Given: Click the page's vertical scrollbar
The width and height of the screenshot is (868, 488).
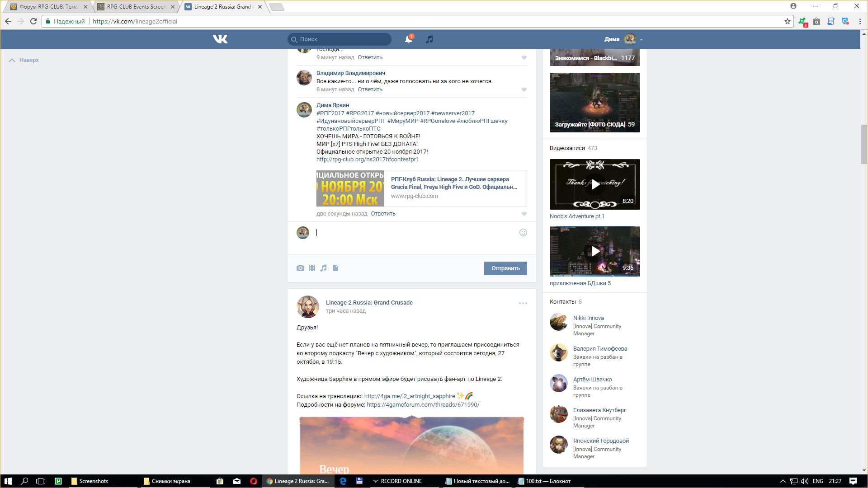Looking at the screenshot, I should (x=864, y=145).
